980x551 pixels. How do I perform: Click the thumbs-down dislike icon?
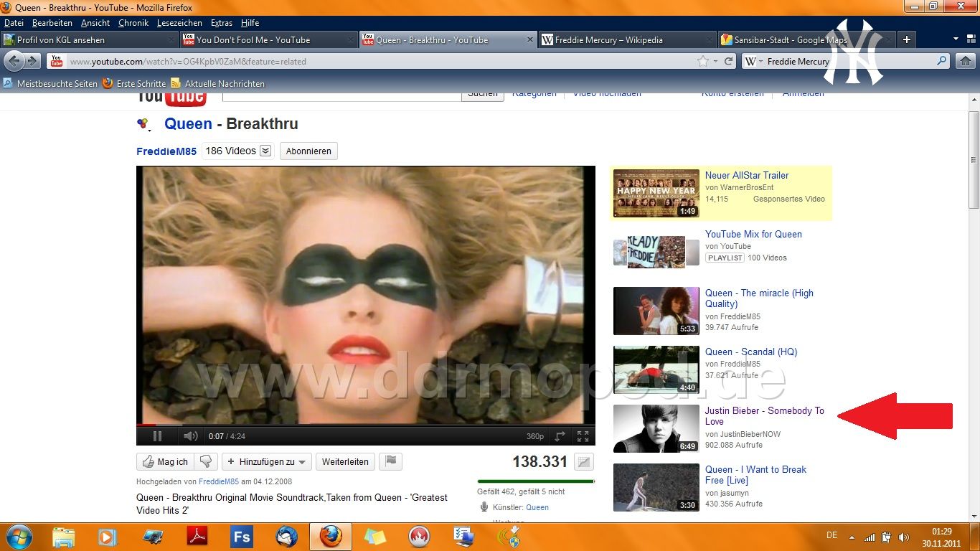[206, 462]
